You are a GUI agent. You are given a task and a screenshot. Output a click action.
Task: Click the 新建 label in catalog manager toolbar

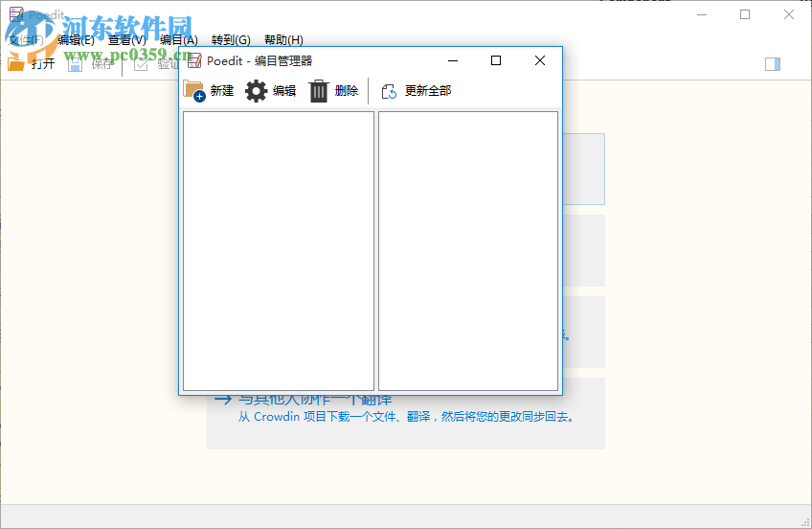coord(221,91)
